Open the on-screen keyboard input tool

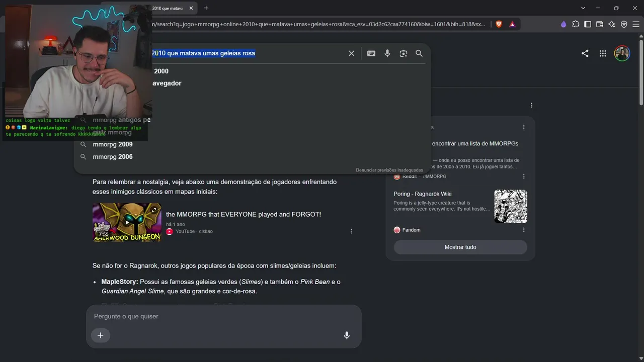coord(371,53)
